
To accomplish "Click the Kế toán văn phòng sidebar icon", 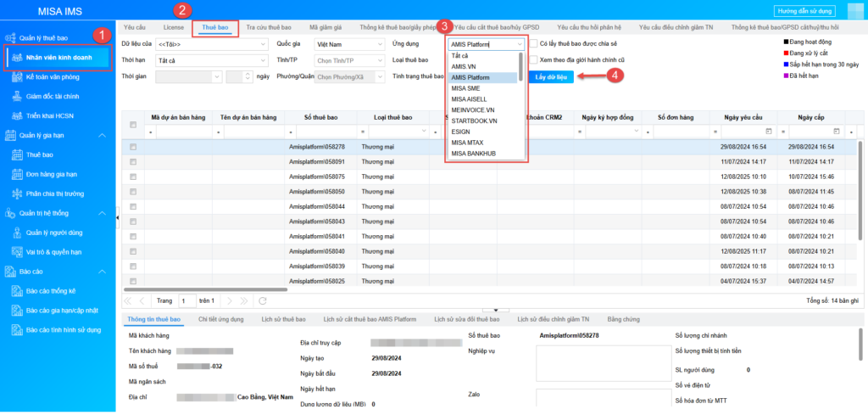I will (x=19, y=78).
